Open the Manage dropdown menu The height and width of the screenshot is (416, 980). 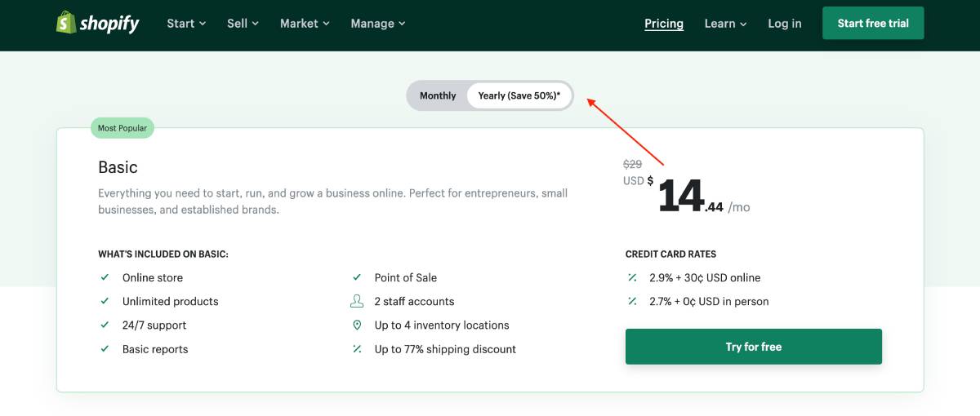point(378,24)
